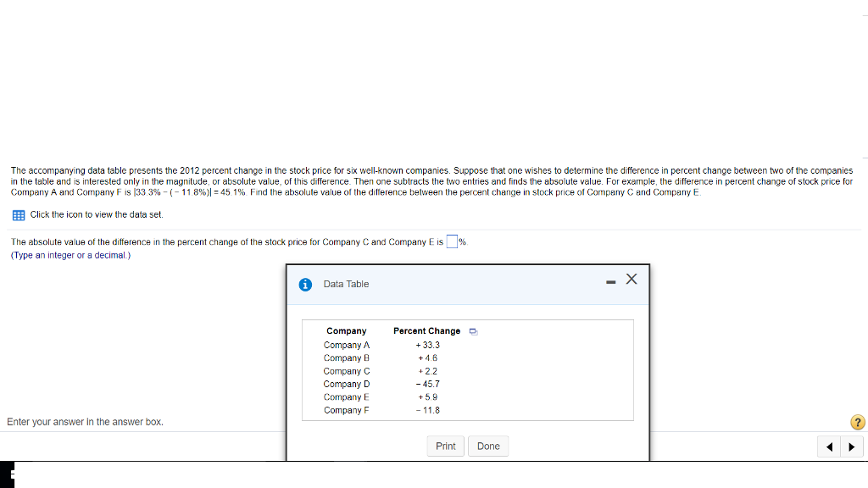Click the +5.9 percent change value

point(428,397)
